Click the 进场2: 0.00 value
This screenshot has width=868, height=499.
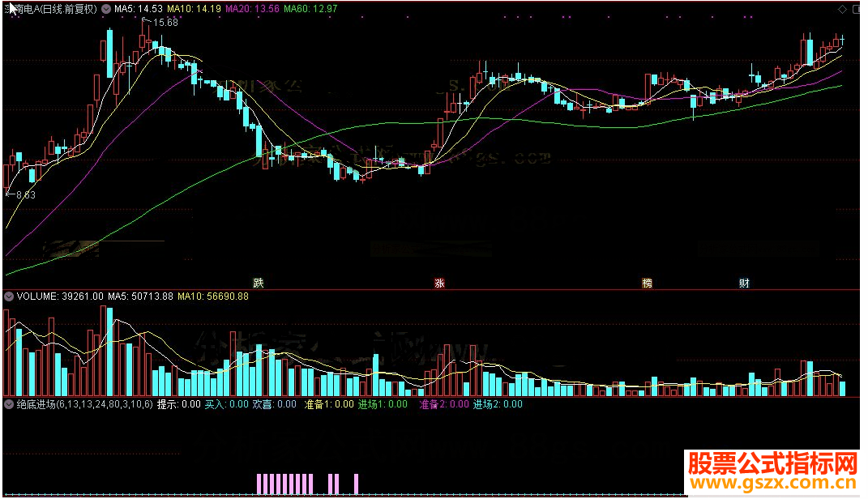point(498,404)
